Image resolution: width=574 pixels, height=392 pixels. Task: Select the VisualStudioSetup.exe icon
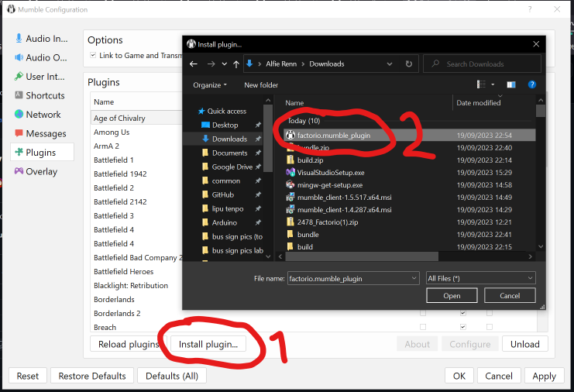tap(290, 173)
